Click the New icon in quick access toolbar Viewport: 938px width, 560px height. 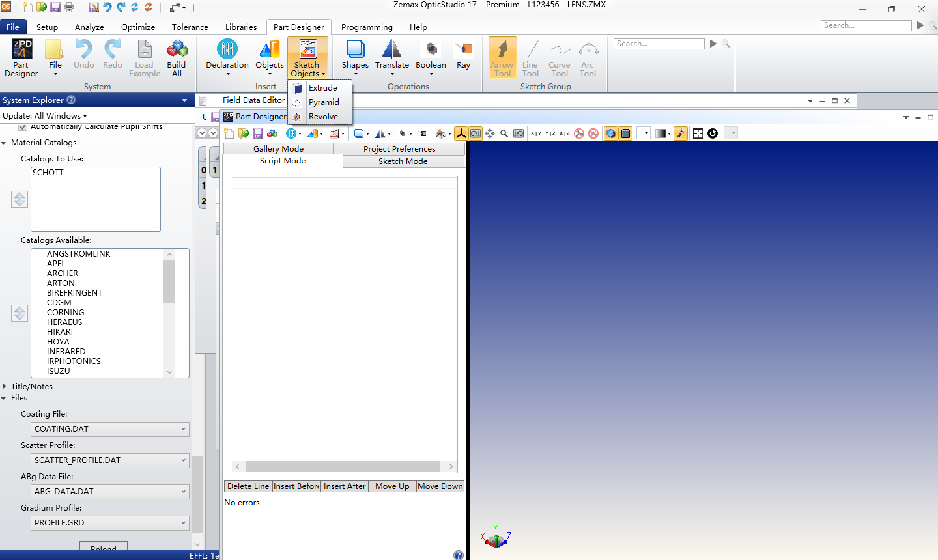(27, 8)
